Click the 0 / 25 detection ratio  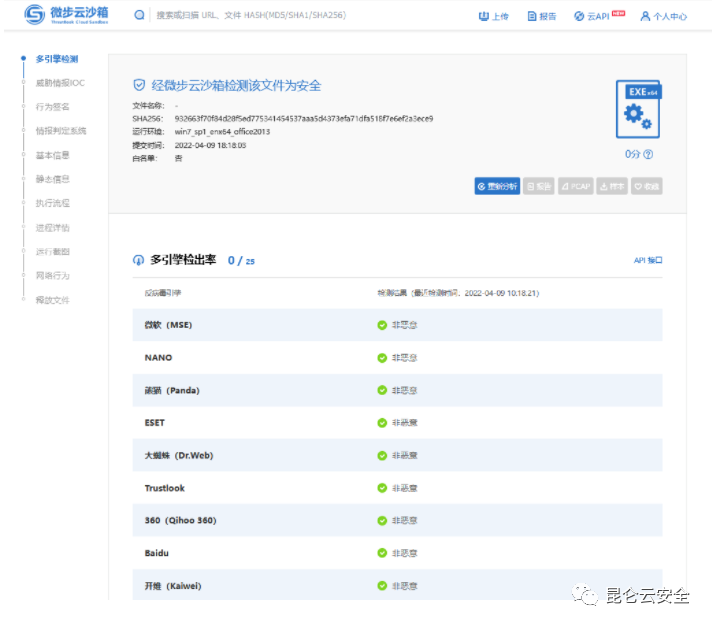pos(241,261)
